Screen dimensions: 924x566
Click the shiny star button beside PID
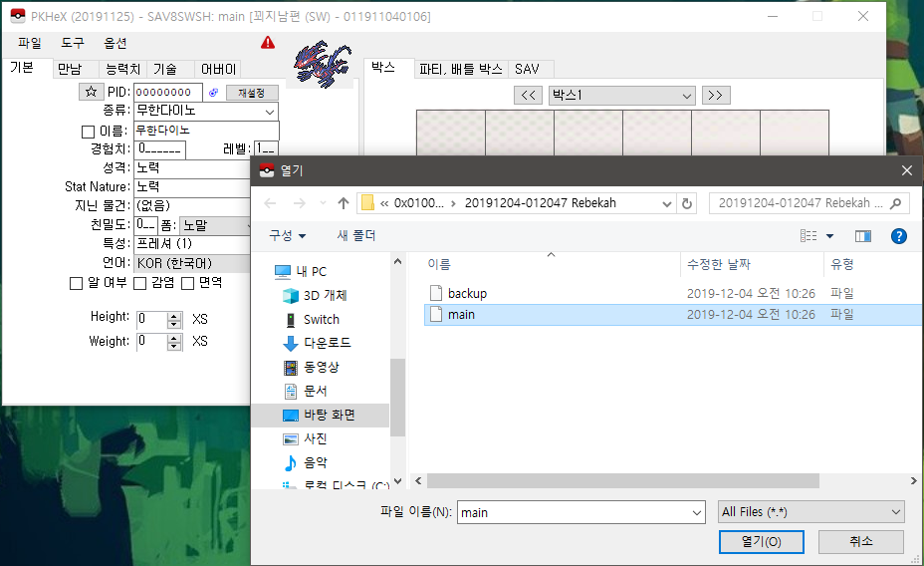pyautogui.click(x=92, y=92)
